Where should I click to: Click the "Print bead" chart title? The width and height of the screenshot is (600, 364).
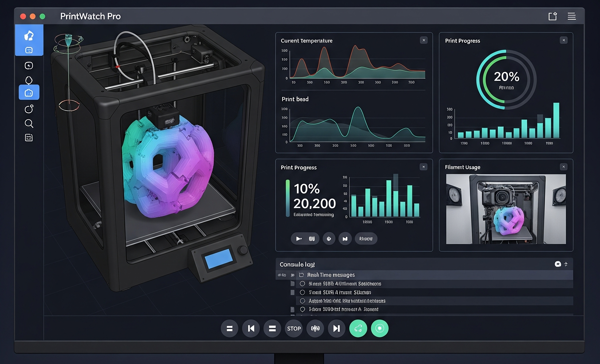295,99
